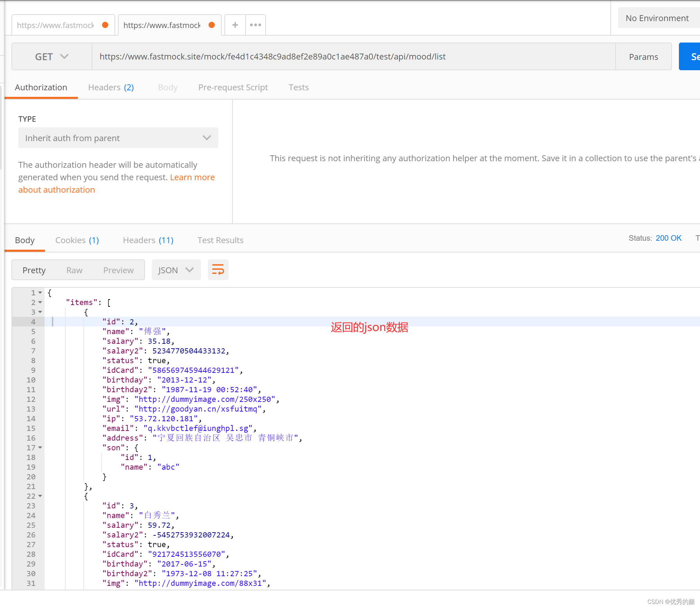Click the request URL input field
Image resolution: width=700 pixels, height=608 pixels.
coord(353,56)
